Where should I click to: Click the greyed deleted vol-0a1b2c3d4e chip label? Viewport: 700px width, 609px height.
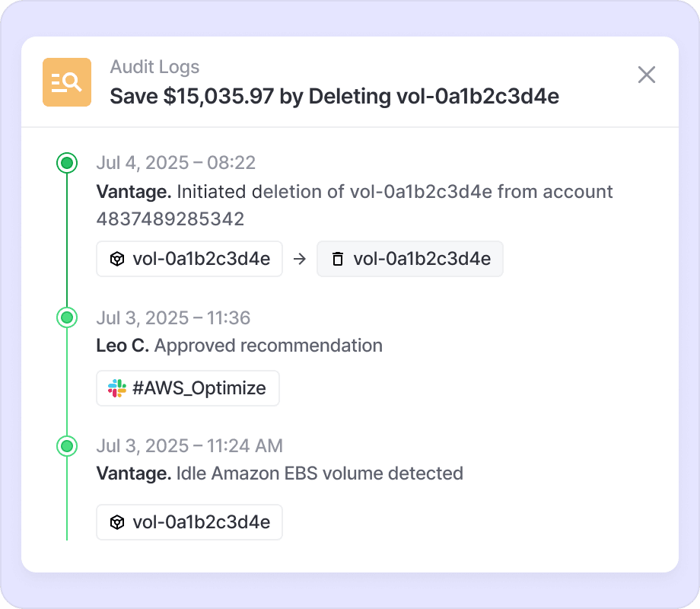[422, 259]
